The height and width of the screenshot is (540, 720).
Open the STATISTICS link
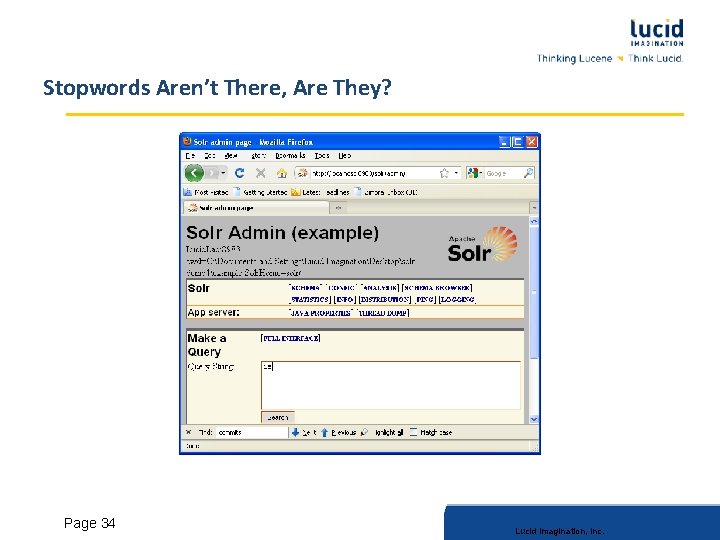tap(309, 299)
